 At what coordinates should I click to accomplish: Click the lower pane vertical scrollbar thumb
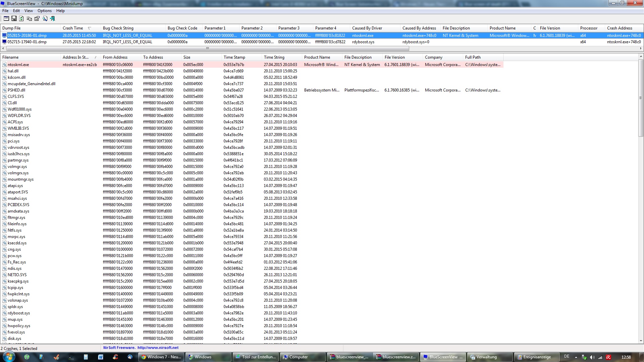tap(641, 98)
